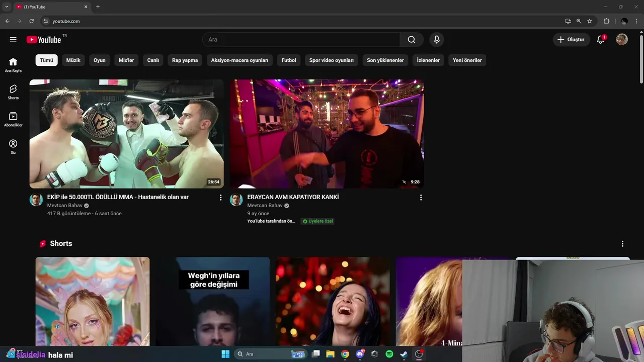Open Chrome profile avatar in toolbar
Screen dimensions: 644x362
coord(624,21)
